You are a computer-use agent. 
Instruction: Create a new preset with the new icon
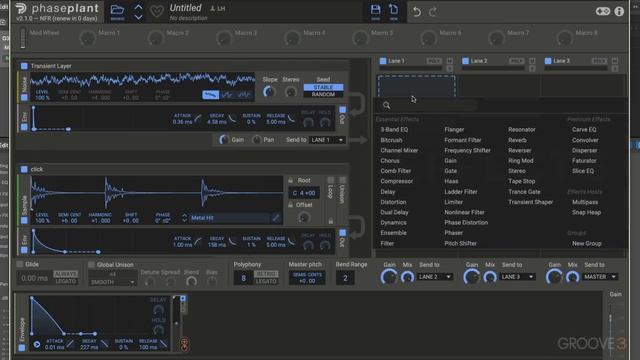pos(393,10)
